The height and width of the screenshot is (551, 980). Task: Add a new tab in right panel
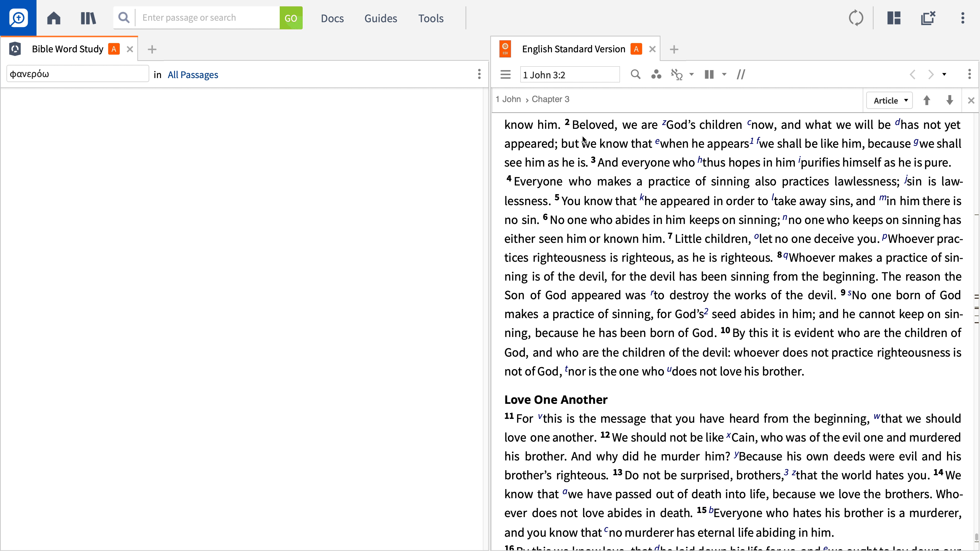click(x=674, y=49)
